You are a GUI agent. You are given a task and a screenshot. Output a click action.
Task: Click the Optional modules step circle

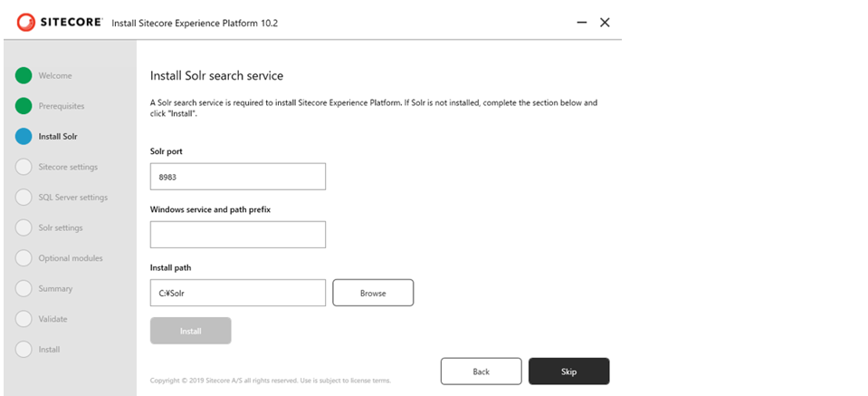pos(24,258)
